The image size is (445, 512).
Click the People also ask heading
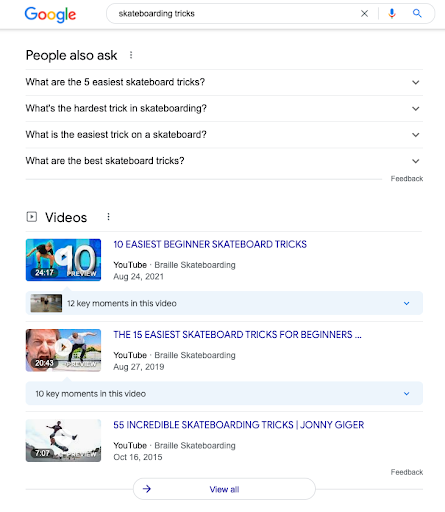[71, 55]
